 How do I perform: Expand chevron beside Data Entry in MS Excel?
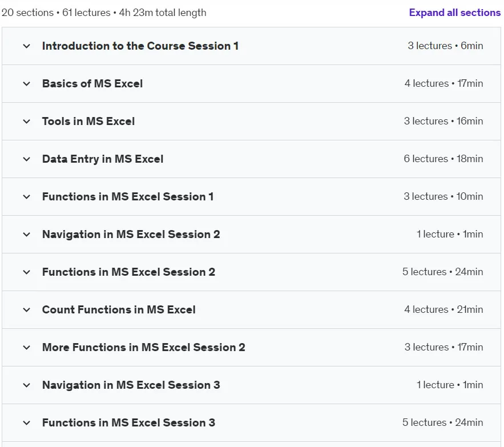[x=27, y=159]
